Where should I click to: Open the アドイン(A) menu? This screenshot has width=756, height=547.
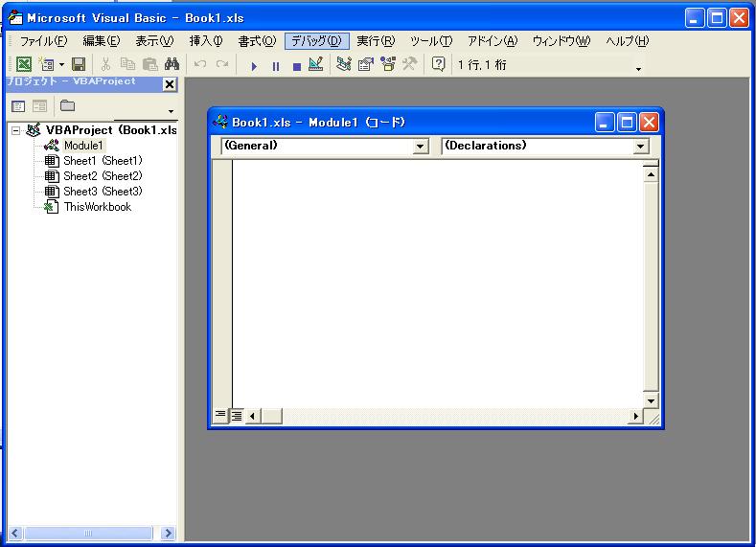(x=493, y=41)
